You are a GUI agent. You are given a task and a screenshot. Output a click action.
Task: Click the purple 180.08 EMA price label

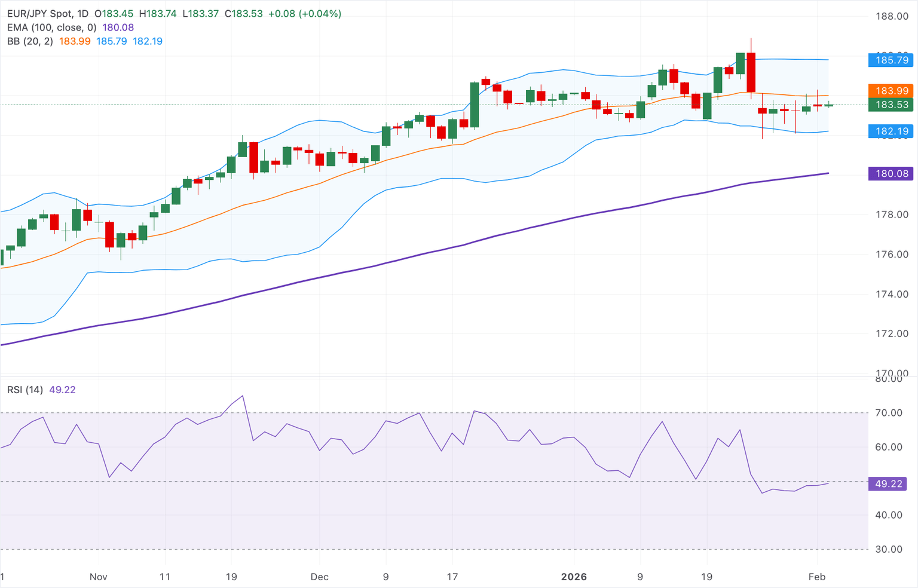(x=891, y=173)
